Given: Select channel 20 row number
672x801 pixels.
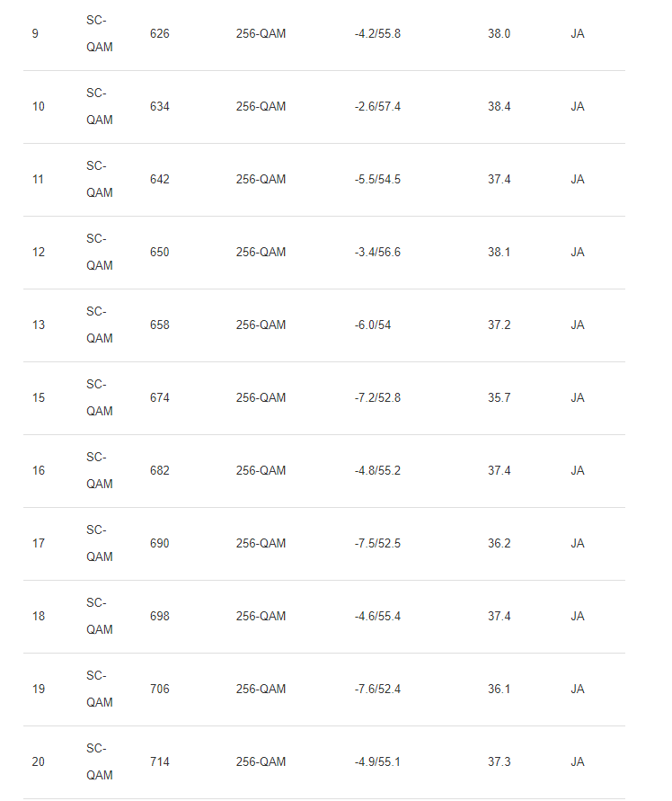Looking at the screenshot, I should click(x=39, y=761).
